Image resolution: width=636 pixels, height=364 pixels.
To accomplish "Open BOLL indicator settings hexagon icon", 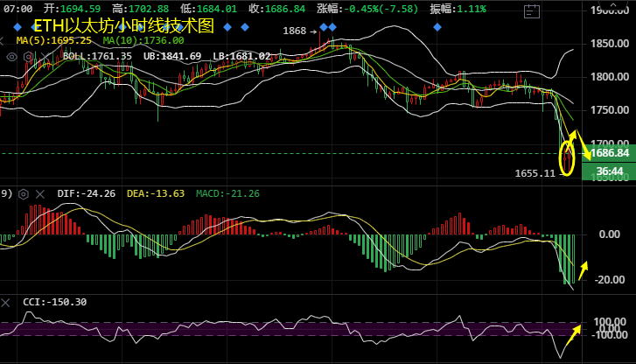I will click(x=28, y=57).
